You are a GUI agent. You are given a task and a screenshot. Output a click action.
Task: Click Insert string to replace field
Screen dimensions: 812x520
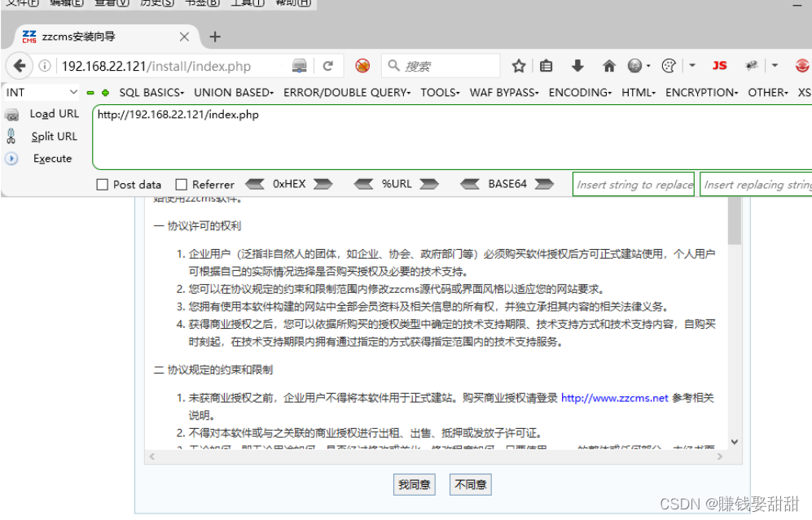[634, 184]
